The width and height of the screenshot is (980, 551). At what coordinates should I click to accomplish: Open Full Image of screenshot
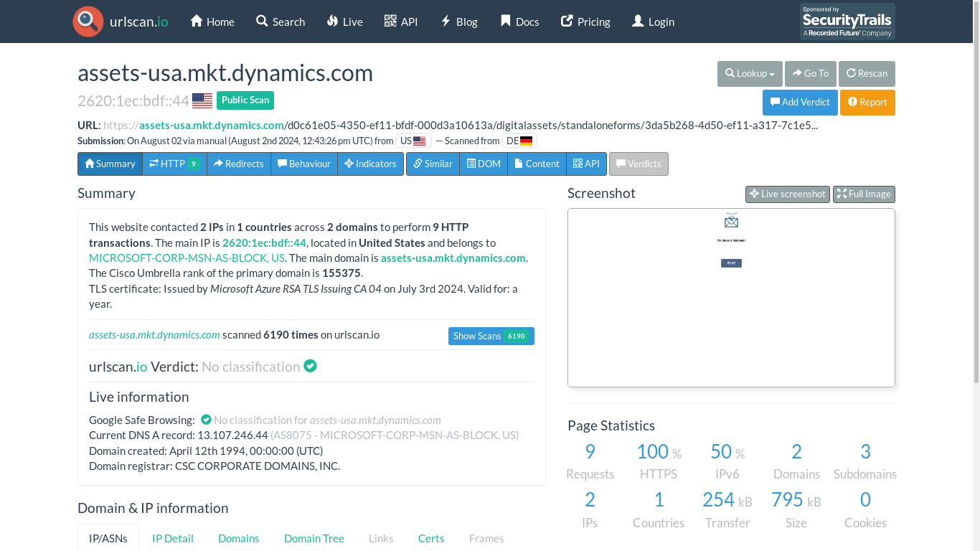click(x=864, y=194)
